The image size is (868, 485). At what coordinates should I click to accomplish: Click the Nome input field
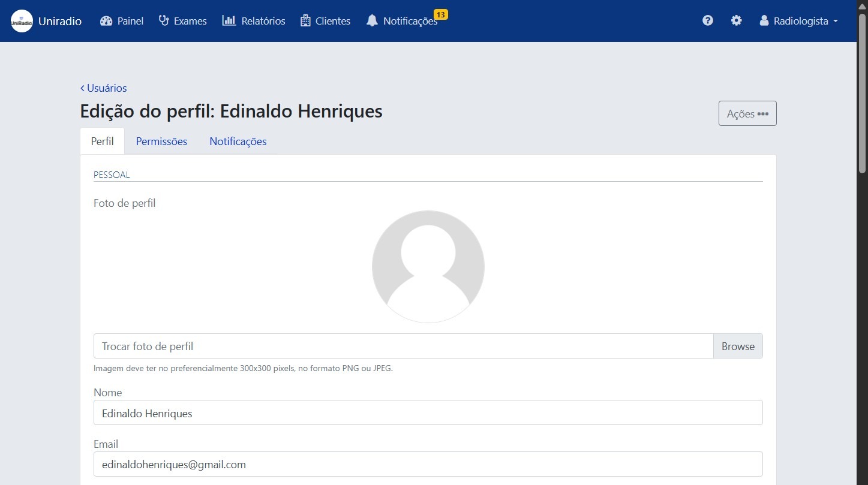pyautogui.click(x=428, y=412)
